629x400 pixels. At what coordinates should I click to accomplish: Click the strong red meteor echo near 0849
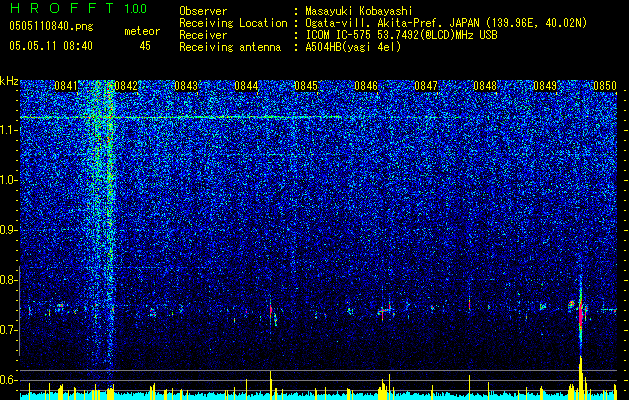point(580,315)
